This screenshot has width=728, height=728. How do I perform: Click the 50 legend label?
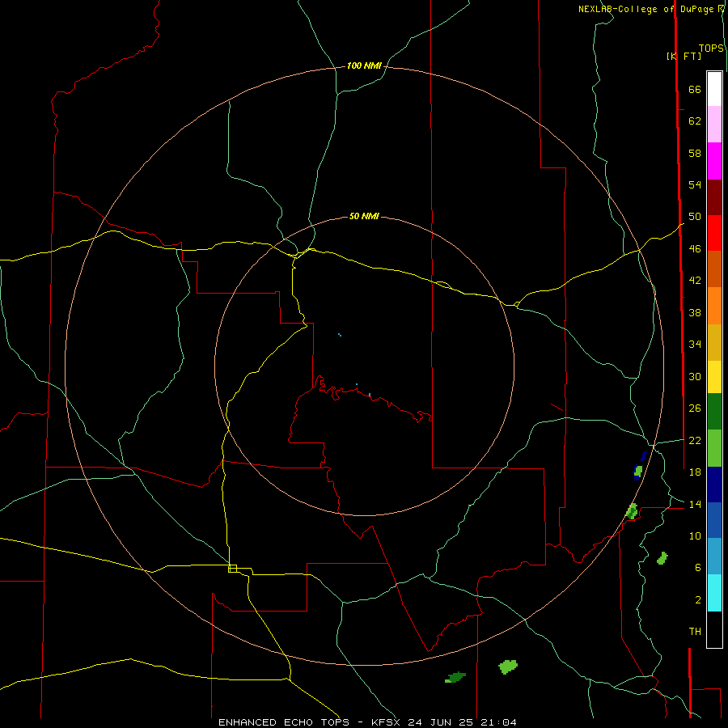tap(695, 217)
